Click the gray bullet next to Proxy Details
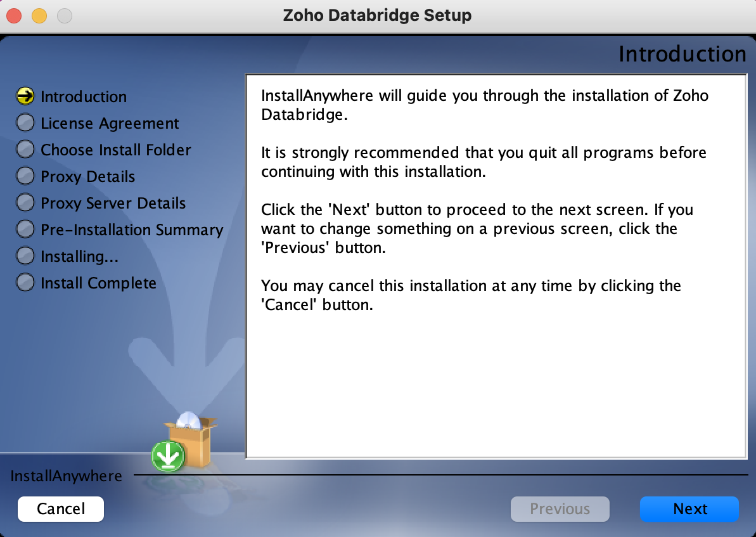Image resolution: width=756 pixels, height=537 pixels. tap(25, 176)
